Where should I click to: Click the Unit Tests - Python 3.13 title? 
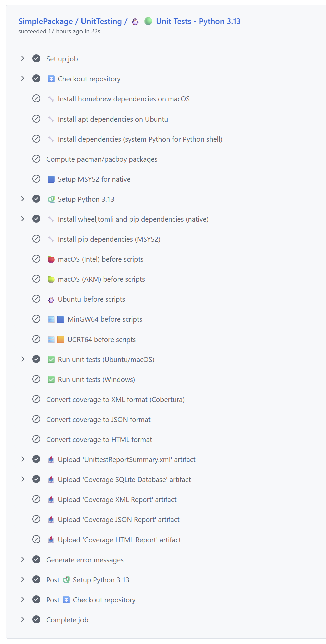tap(198, 21)
